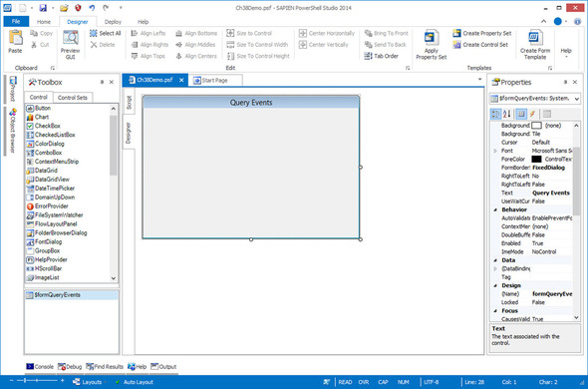Collapse the Design property category
This screenshot has height=389, width=588.
495,285
